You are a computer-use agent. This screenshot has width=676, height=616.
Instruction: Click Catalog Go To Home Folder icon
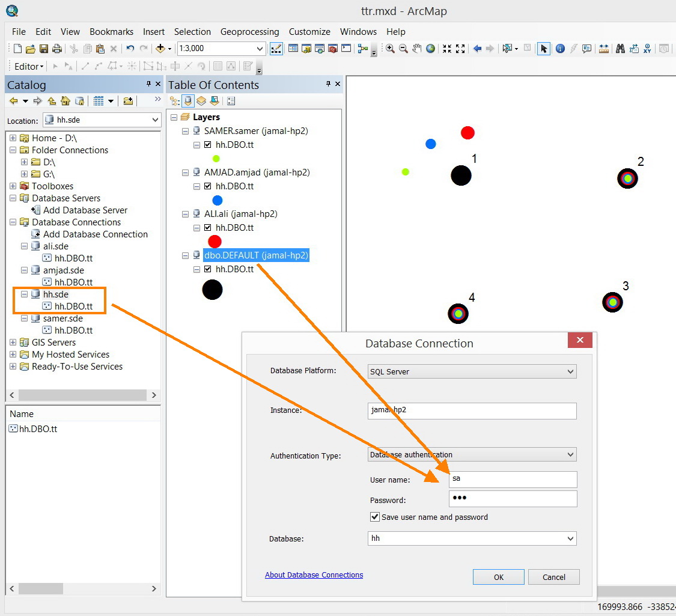(65, 101)
